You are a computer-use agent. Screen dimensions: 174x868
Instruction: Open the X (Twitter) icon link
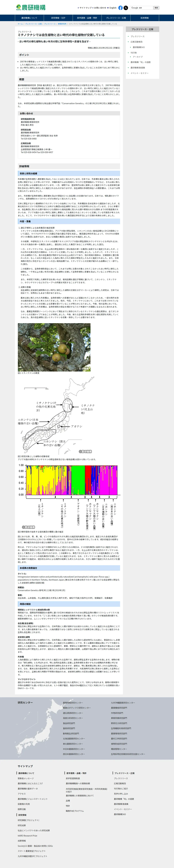pos(126,8)
